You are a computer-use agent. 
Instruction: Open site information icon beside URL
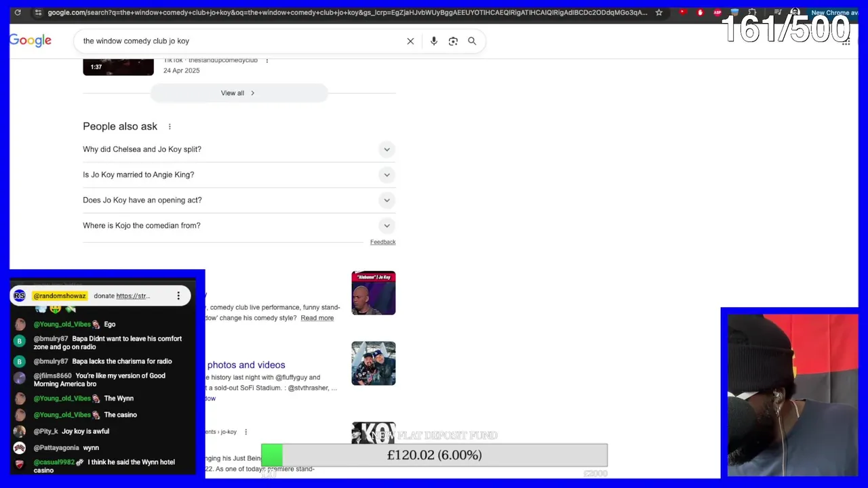click(38, 12)
